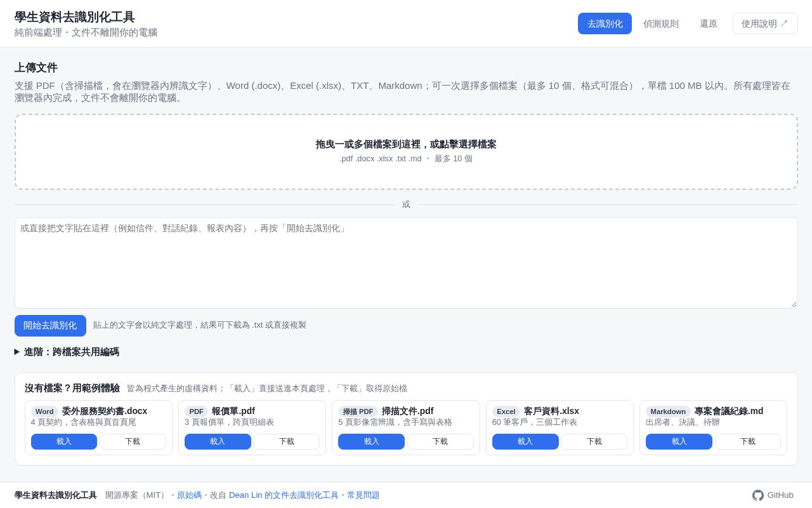The width and height of the screenshot is (812, 508).
Task: Click the 學生資料去識別化工具 page title
Action: pos(75,17)
